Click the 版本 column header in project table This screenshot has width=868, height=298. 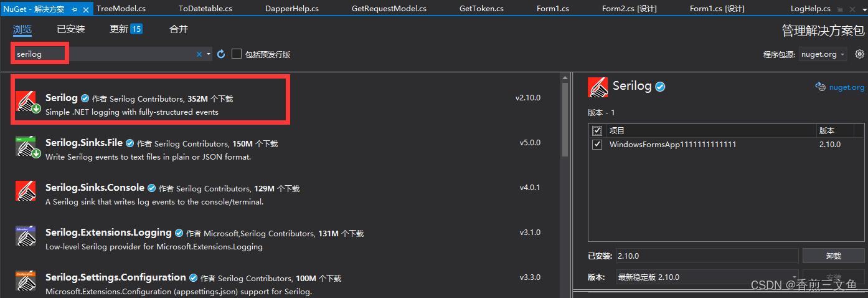point(827,130)
